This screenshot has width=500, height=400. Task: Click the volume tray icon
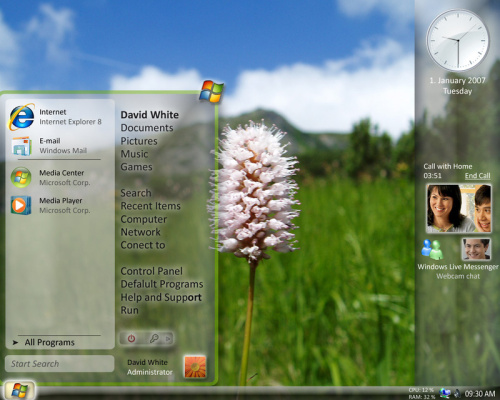458,394
